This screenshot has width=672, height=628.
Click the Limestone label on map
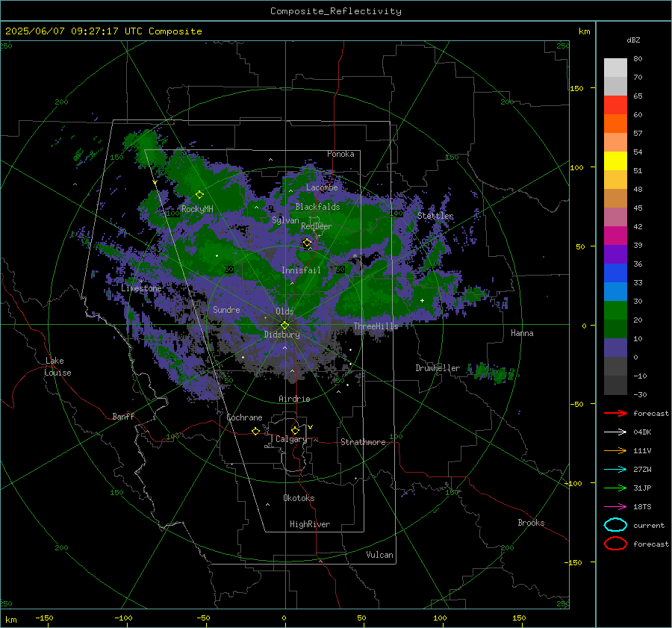(141, 288)
